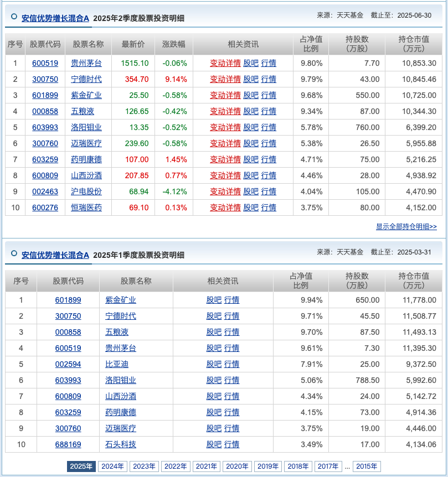
Task: Click 最新价 column header in Q2 table
Action: tap(133, 44)
